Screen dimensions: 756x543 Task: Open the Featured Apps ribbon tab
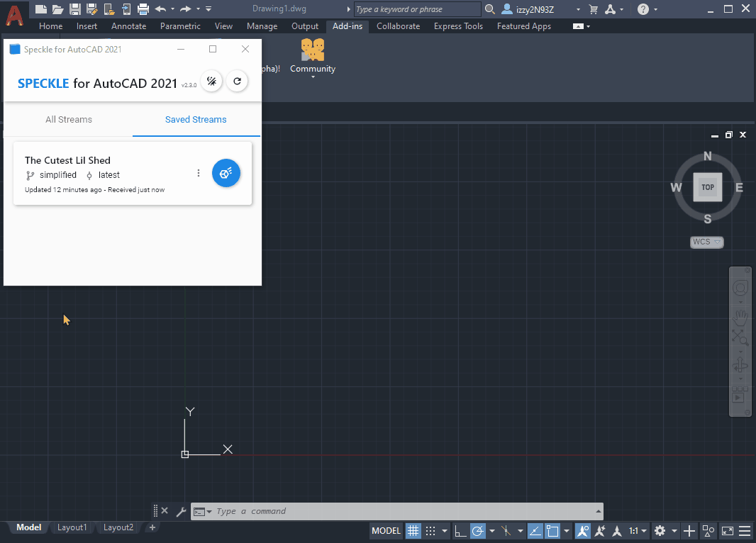pyautogui.click(x=523, y=26)
